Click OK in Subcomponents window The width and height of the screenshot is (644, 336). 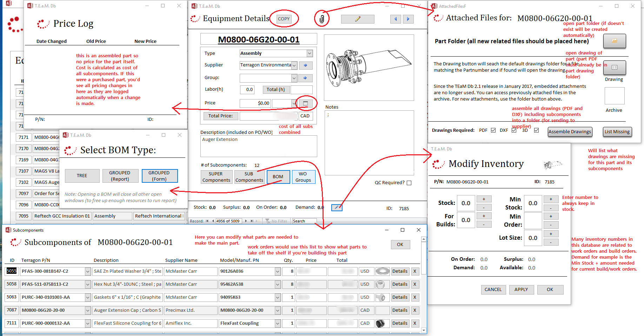(400, 245)
